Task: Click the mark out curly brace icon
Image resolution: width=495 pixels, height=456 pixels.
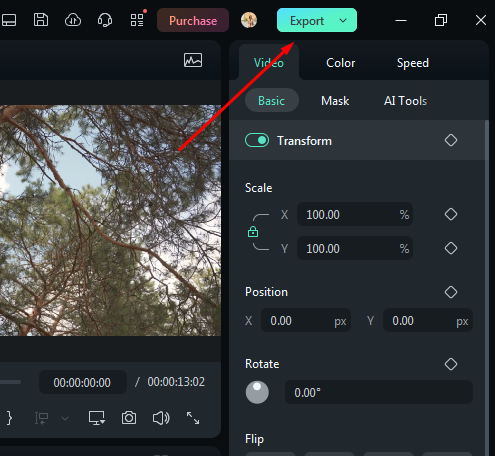Action: (x=9, y=418)
